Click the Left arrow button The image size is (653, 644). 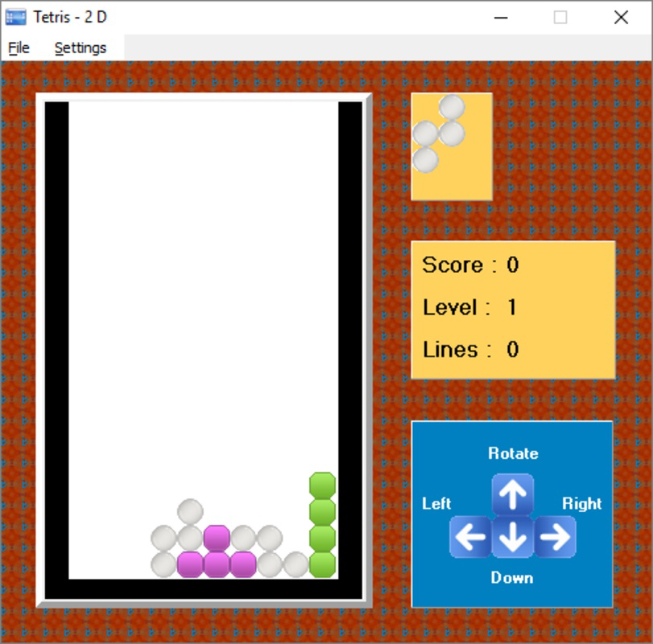click(470, 537)
